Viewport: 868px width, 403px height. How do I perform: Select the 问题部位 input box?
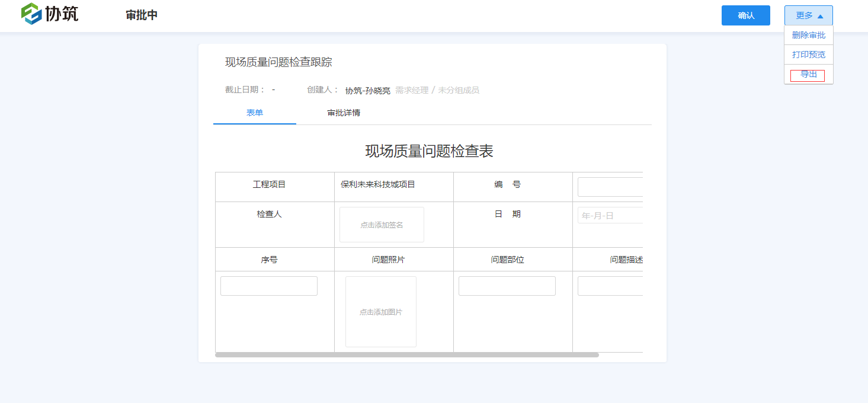(507, 285)
